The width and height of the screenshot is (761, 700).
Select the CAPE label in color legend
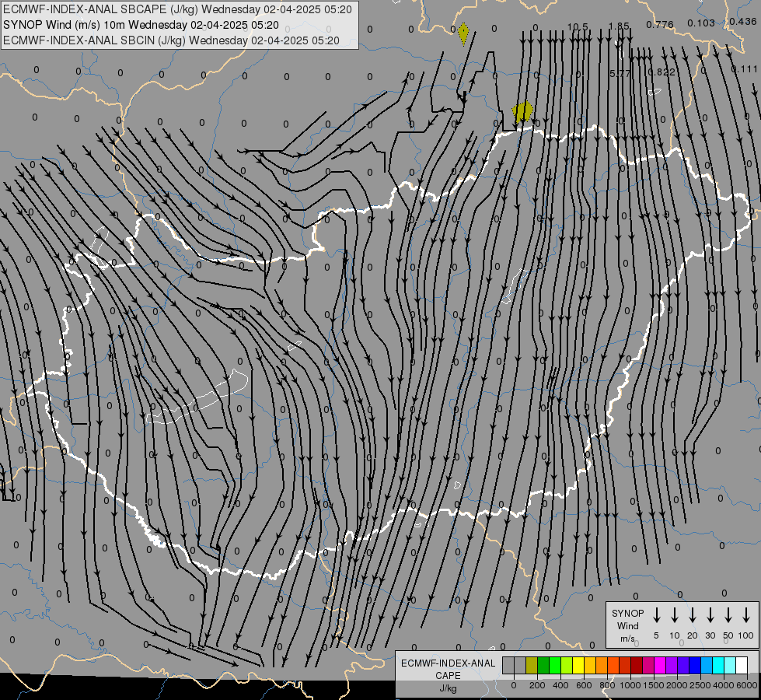[448, 676]
